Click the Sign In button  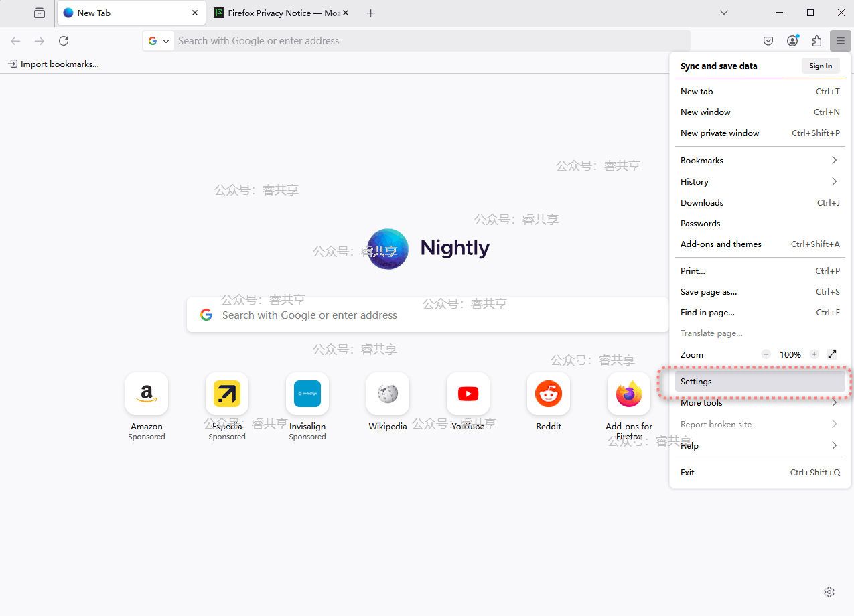(821, 66)
